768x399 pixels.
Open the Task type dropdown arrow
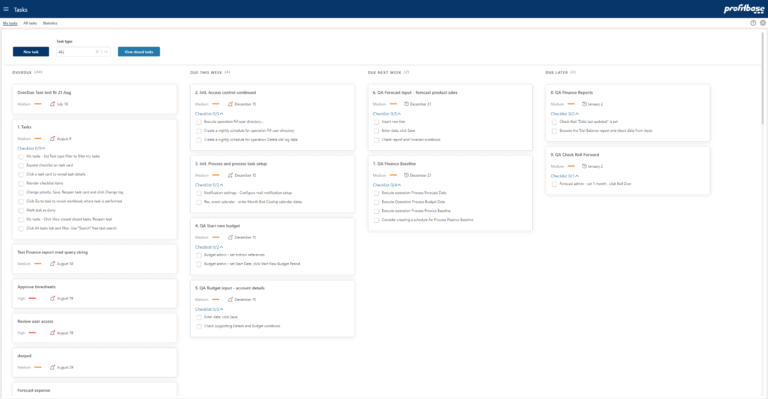[x=106, y=52]
